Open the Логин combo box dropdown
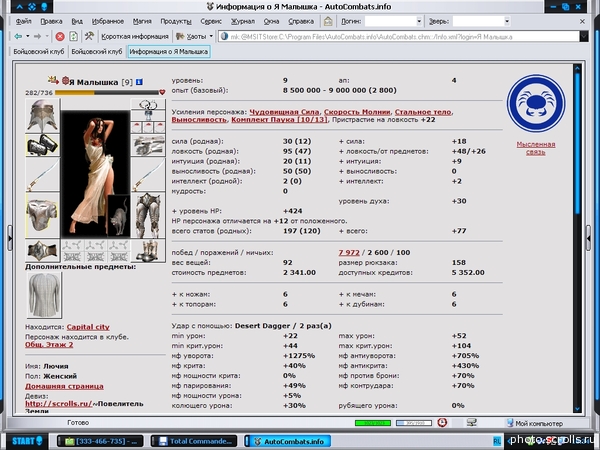The height and width of the screenshot is (450, 600). coord(419,21)
